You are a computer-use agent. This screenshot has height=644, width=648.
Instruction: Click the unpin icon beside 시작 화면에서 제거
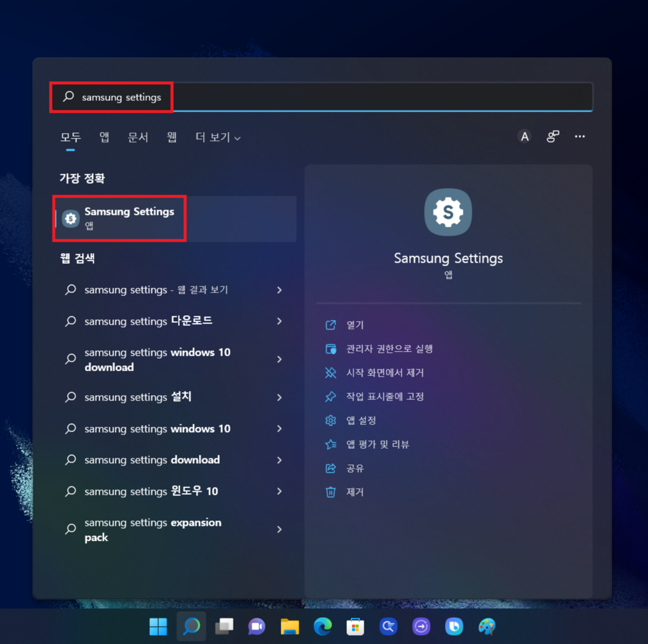coord(331,373)
